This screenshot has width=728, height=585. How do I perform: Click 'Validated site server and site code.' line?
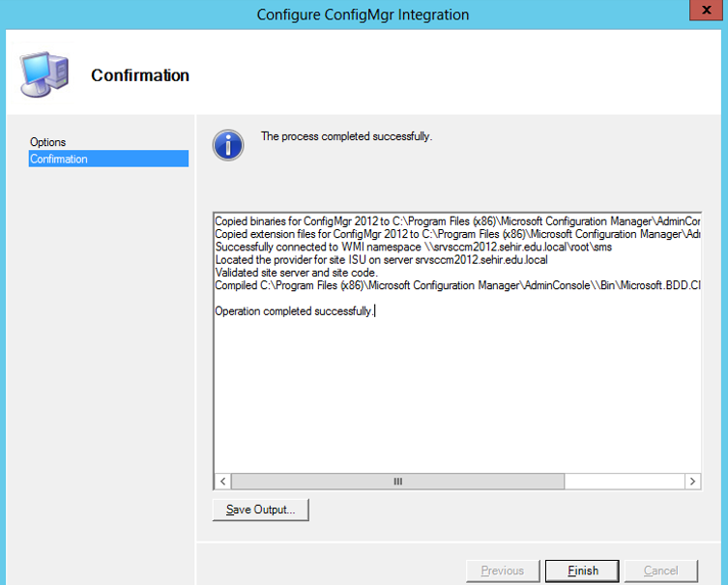296,273
